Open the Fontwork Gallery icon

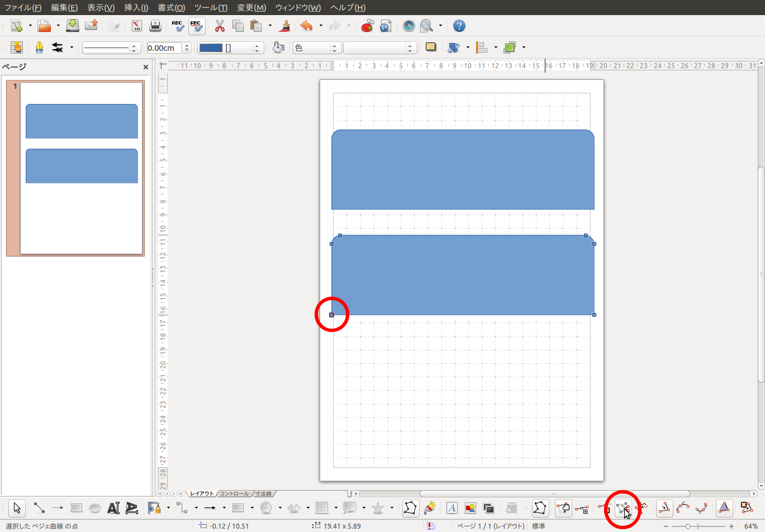(x=452, y=508)
